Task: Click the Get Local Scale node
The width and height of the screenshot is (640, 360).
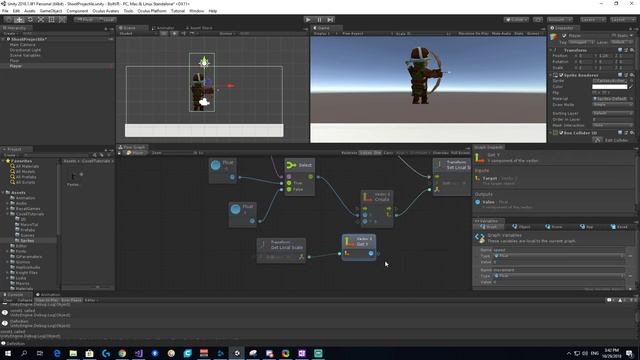Action: (281, 250)
